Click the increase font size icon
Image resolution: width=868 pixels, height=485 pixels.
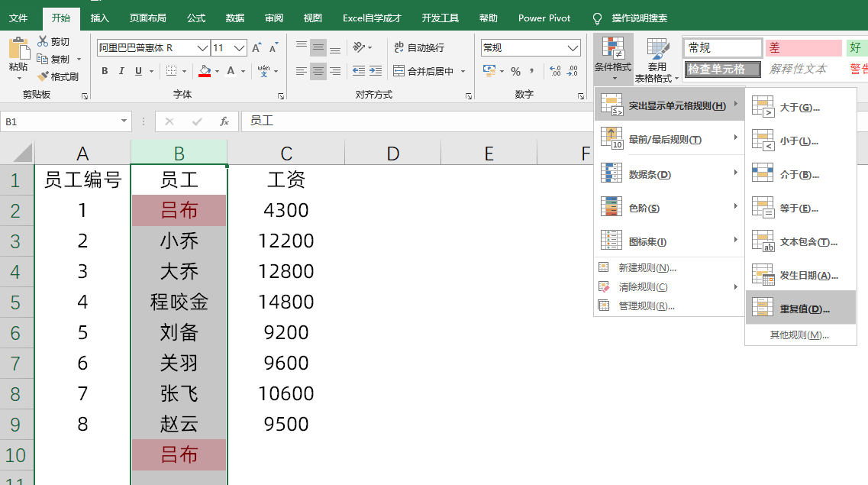[x=257, y=47]
